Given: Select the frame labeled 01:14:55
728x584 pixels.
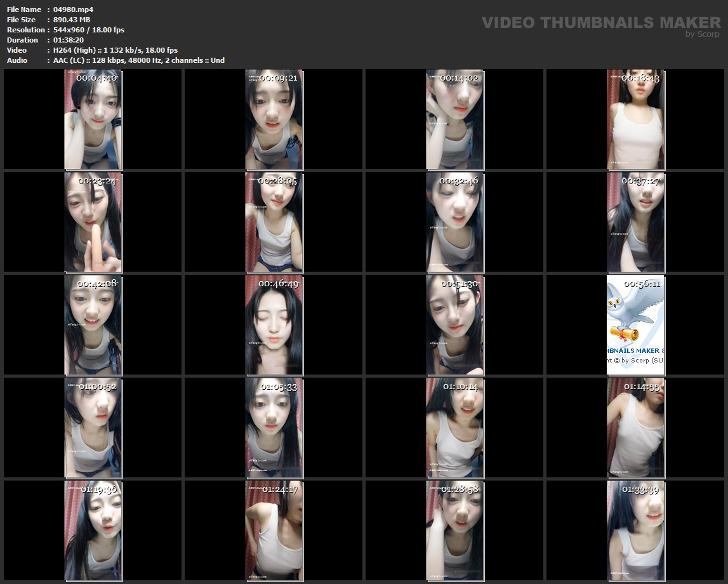Looking at the screenshot, I should pyautogui.click(x=636, y=428).
